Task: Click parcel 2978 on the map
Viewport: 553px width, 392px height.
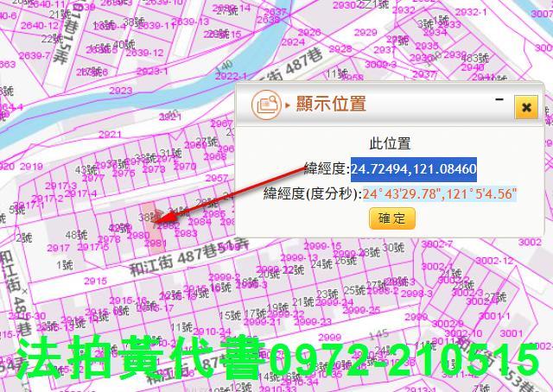Action: 109,239
